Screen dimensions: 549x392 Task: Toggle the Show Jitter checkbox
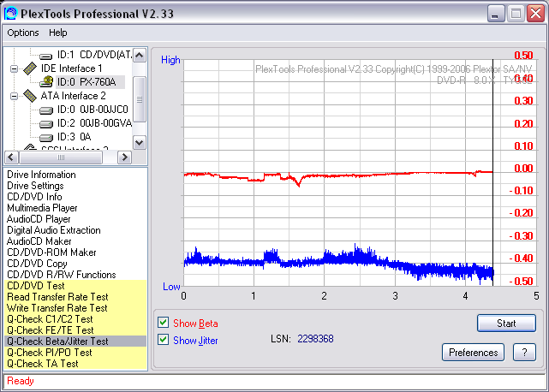[164, 340]
